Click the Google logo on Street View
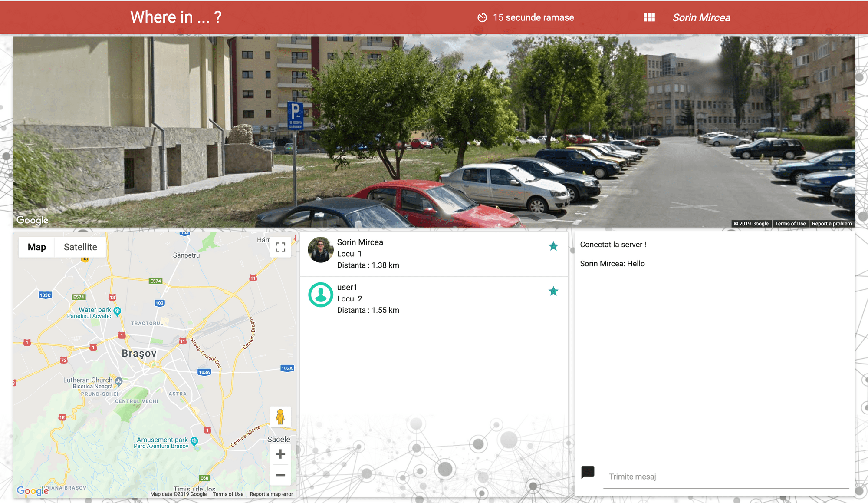868x503 pixels. click(32, 220)
